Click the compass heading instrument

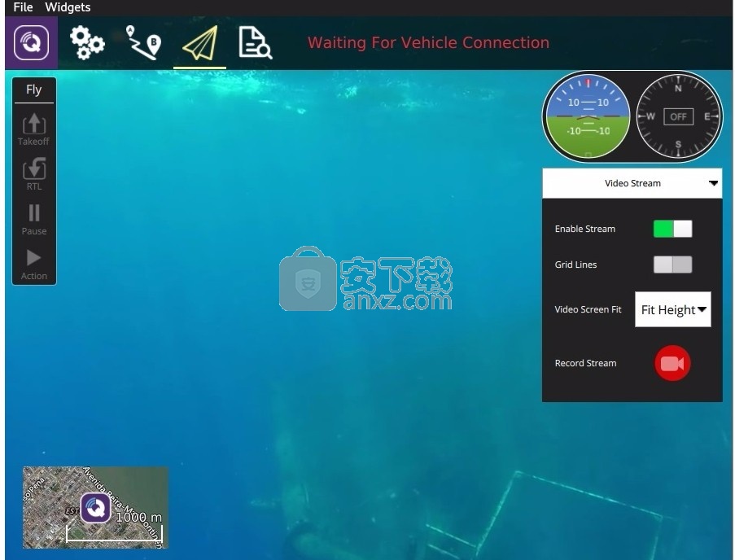(678, 116)
